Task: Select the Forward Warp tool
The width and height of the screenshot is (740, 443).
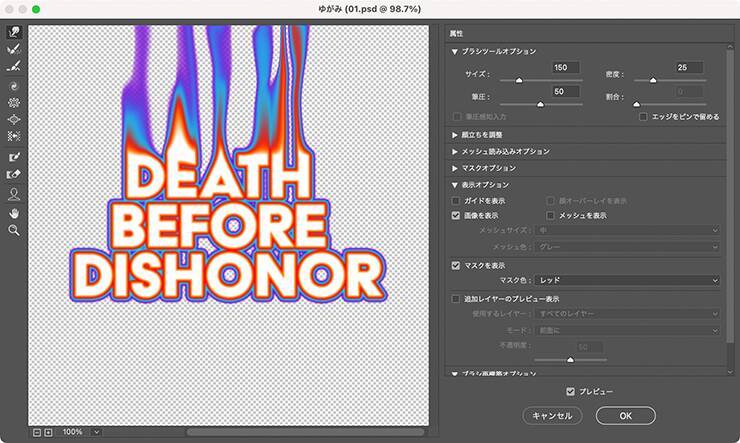Action: [14, 32]
